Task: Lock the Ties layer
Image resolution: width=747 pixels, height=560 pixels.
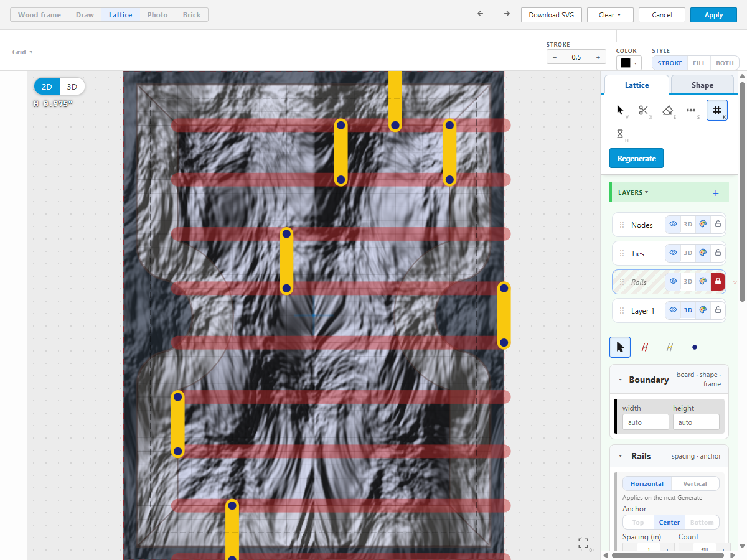Action: click(718, 253)
